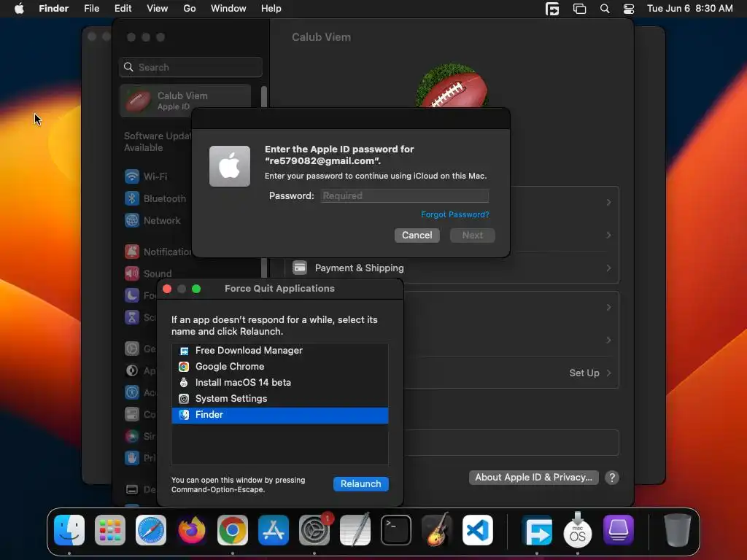Open the purple Apple Configurator dock icon
Viewport: 747px width, 560px height.
pos(619,530)
